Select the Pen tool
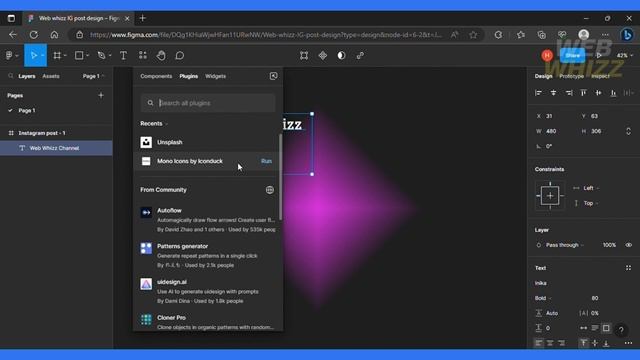The height and width of the screenshot is (360, 640). point(101,56)
